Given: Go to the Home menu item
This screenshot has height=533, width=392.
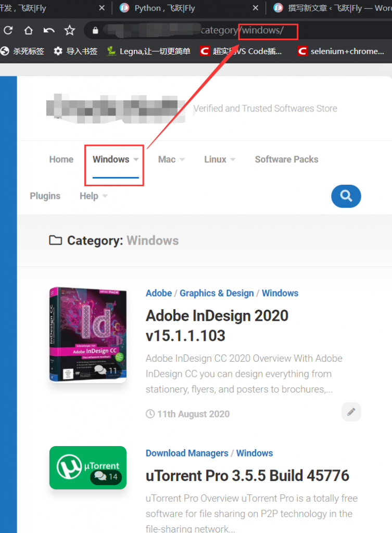Looking at the screenshot, I should (61, 159).
